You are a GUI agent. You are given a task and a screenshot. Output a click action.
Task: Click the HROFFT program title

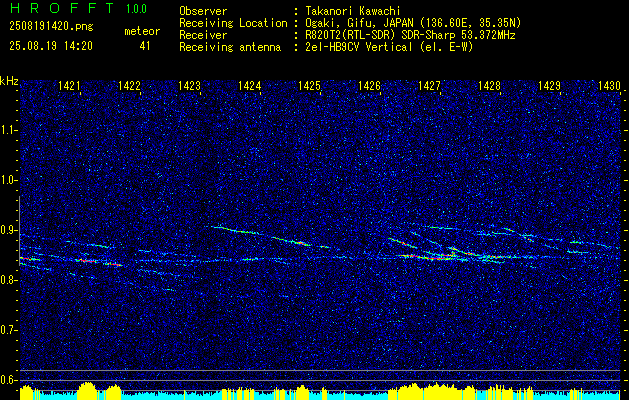point(62,8)
